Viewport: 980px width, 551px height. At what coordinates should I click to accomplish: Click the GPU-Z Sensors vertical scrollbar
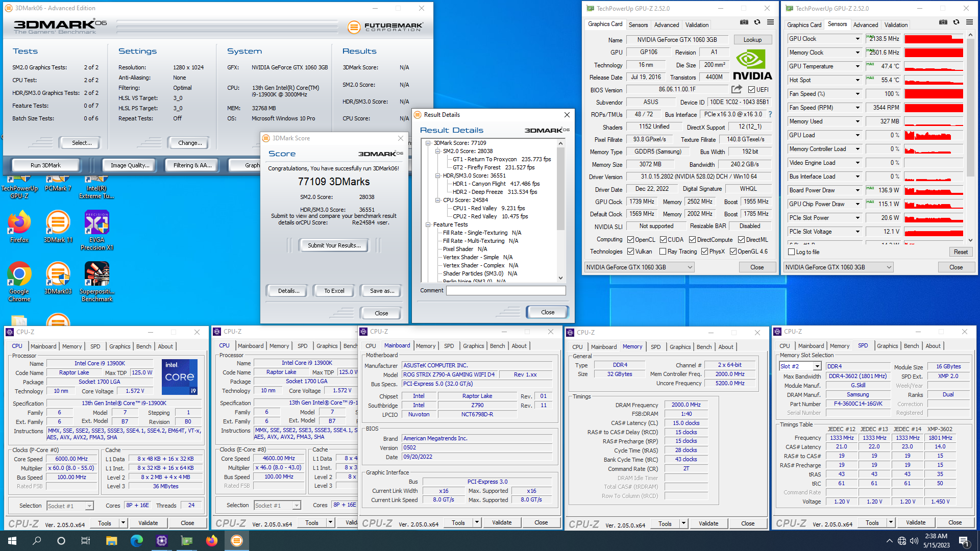[x=971, y=137]
